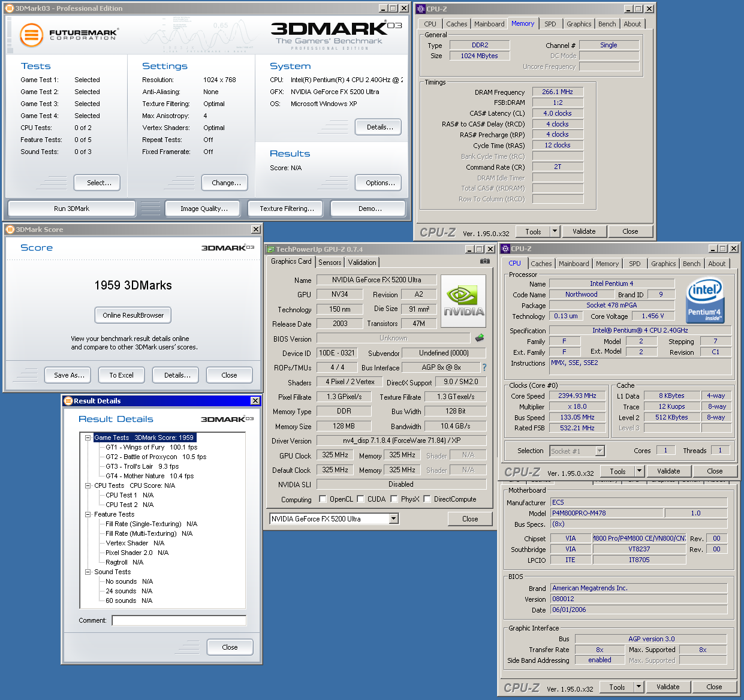Click the TechPowerUp GPU-Z title bar icon
This screenshot has width=744, height=700.
[x=271, y=249]
